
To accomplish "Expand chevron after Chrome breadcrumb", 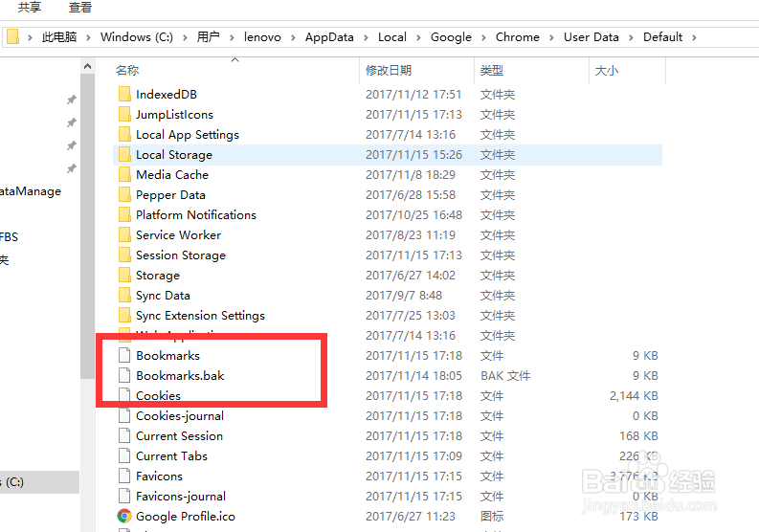I will coord(551,37).
